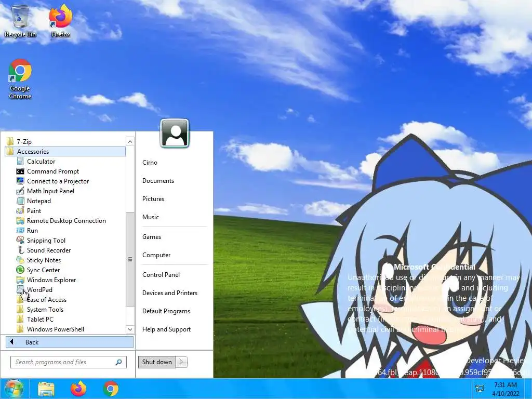Open Recycle Bin on desktop

click(x=20, y=20)
